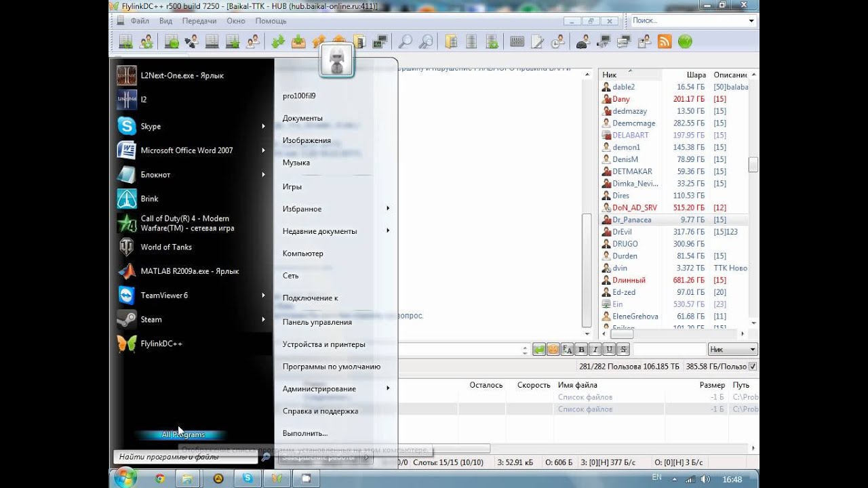Toggle Italic formatting in chat input

[595, 349]
